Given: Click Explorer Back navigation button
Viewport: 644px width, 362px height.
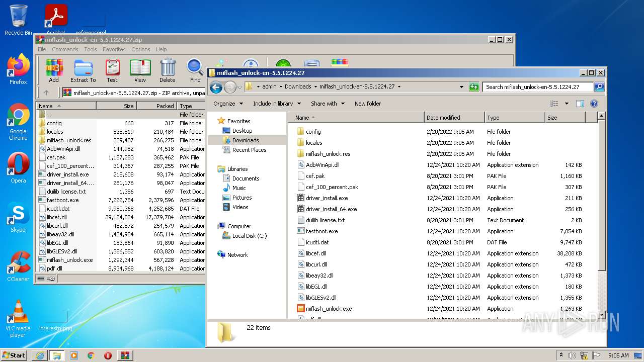Looking at the screenshot, I should [216, 87].
